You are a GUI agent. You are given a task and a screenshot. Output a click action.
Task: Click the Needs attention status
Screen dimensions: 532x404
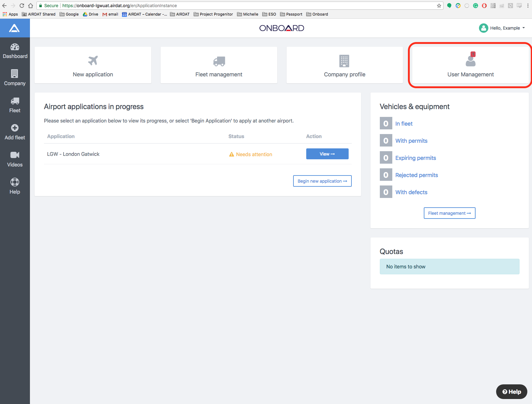pos(251,154)
